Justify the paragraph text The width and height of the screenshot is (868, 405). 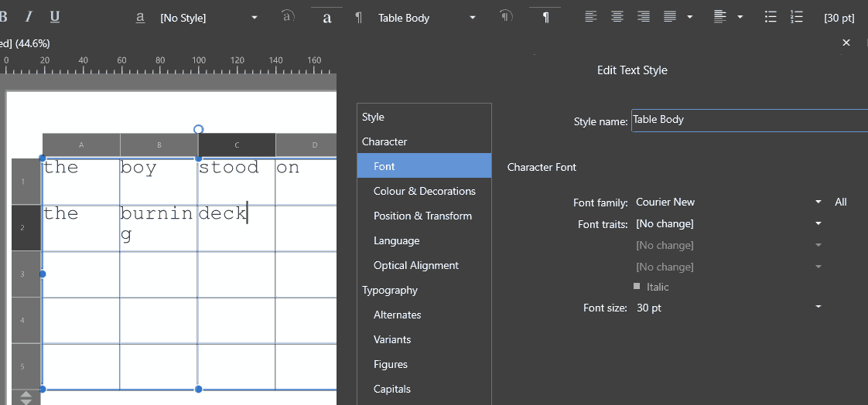click(670, 17)
